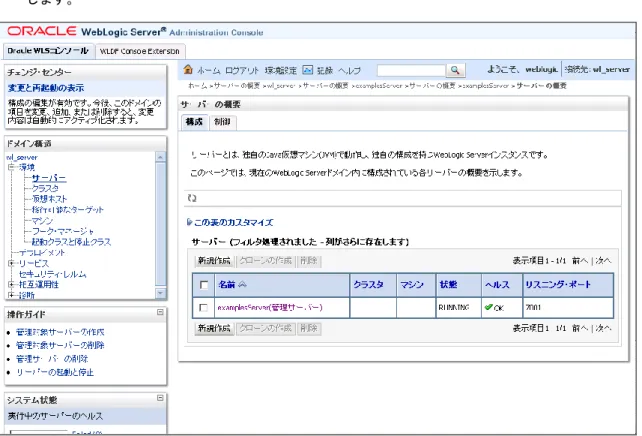The image size is (642, 436).
Task: Switch to Oracle WLSコンソール tab
Action: (48, 51)
